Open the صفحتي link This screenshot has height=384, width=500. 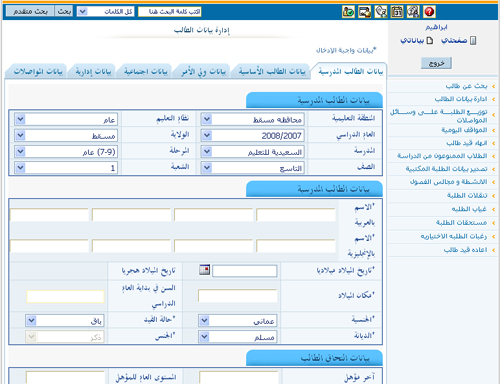click(454, 41)
